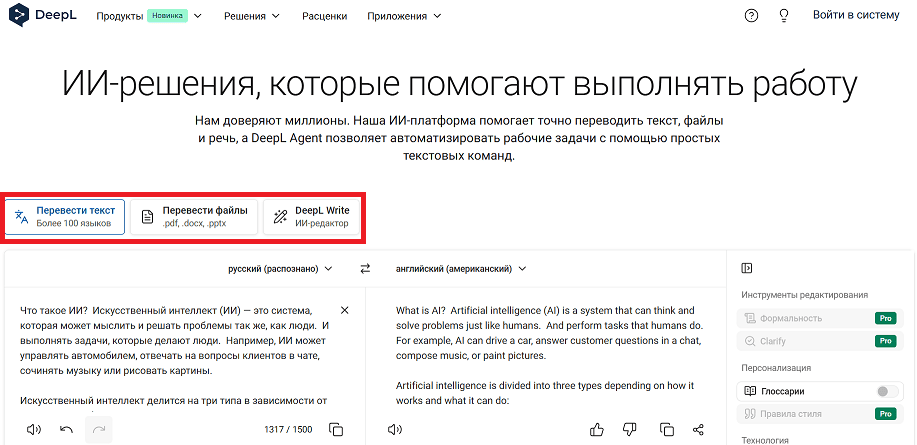Viewport: 917px width, 445px height.
Task: Click the lightbulb ideas icon
Action: pyautogui.click(x=784, y=16)
